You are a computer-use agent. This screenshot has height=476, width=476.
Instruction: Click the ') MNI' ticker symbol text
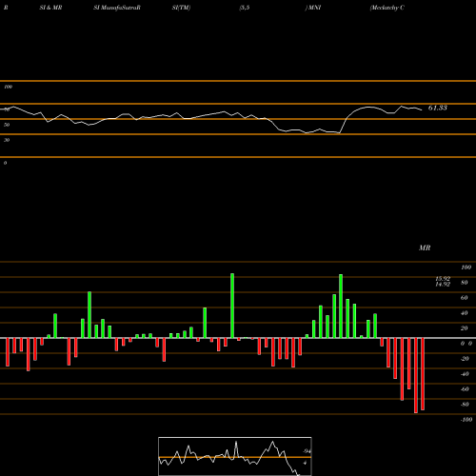(x=313, y=8)
